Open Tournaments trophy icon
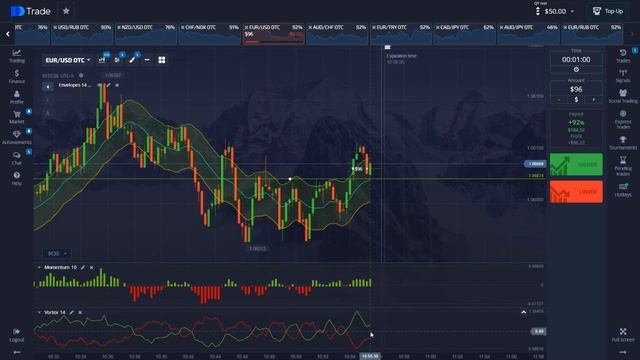This screenshot has width=640, height=360. (x=623, y=143)
